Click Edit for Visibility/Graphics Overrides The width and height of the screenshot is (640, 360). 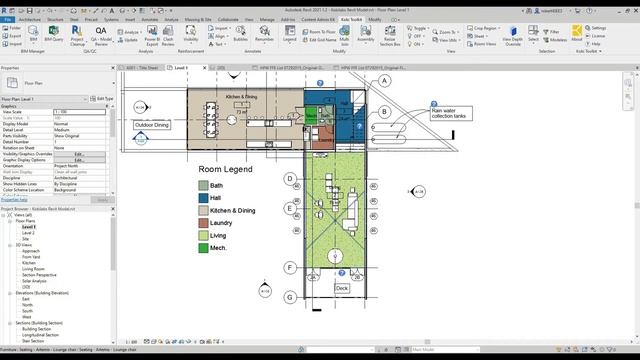coord(79,154)
